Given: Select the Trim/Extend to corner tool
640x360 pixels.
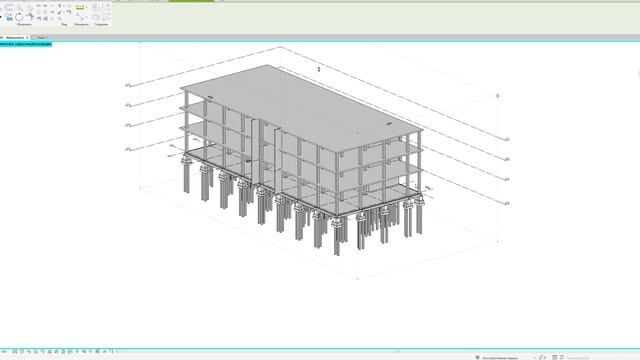Looking at the screenshot, I should pyautogui.click(x=30, y=16).
